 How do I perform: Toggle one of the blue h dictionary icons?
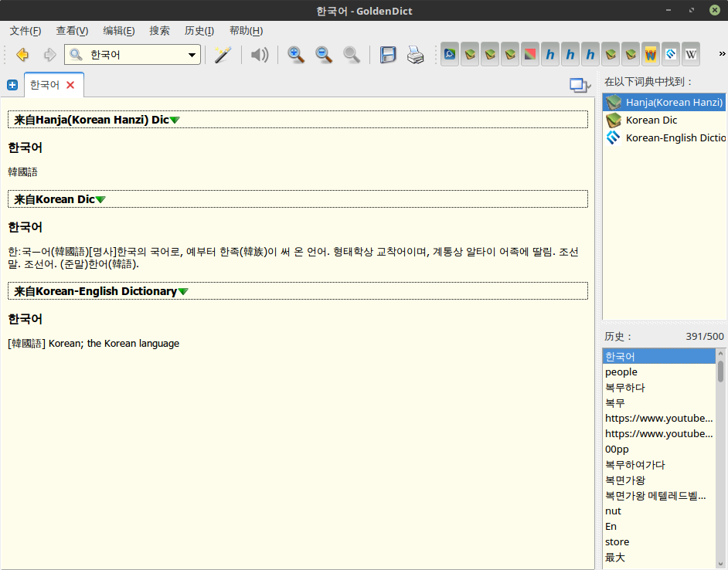[x=549, y=53]
